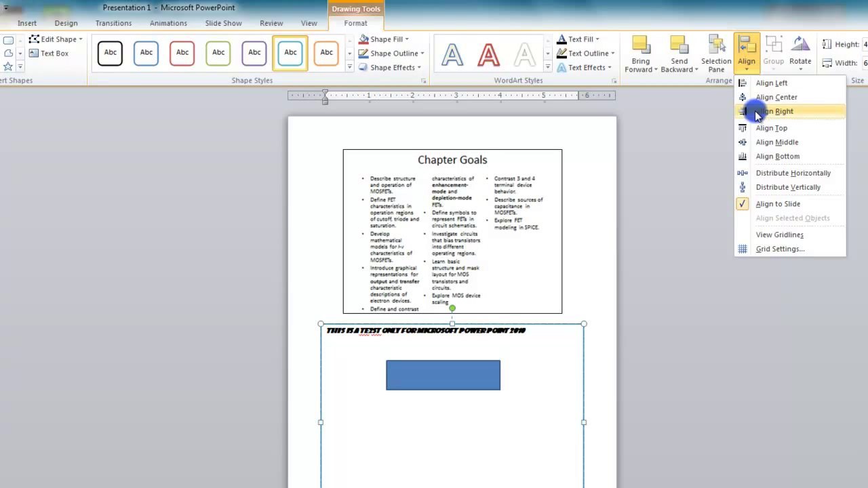Apply aqua outline Abc shape style
Image resolution: width=868 pixels, height=488 pixels.
click(290, 53)
